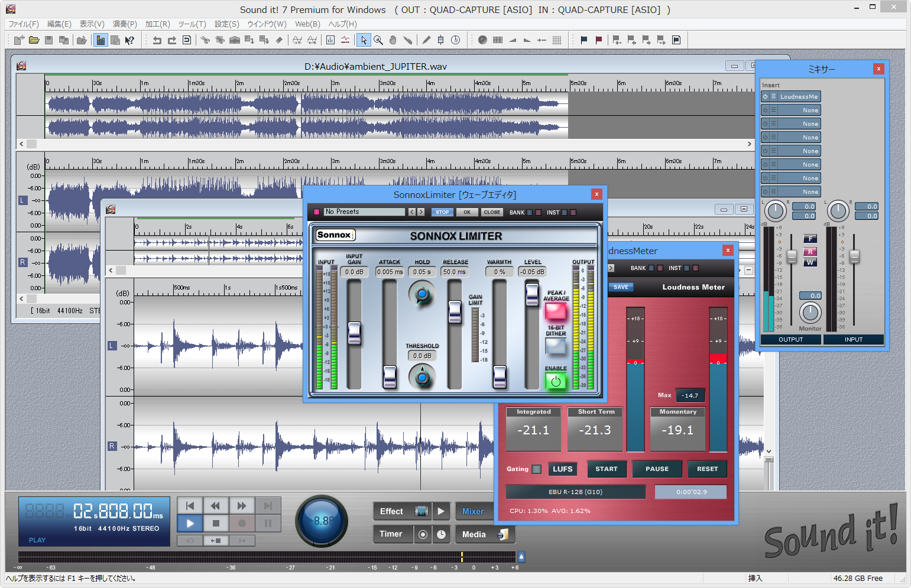Click the Stop transport button

click(216, 523)
